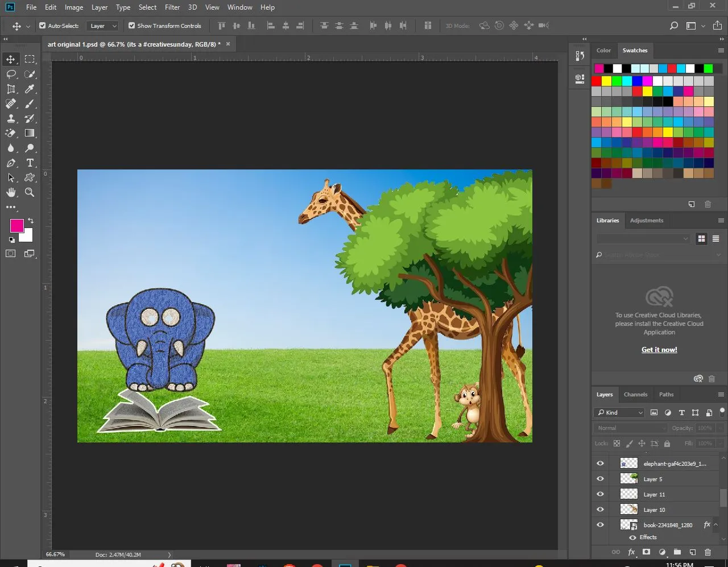
Task: Click the Get it now! link
Action: (659, 350)
